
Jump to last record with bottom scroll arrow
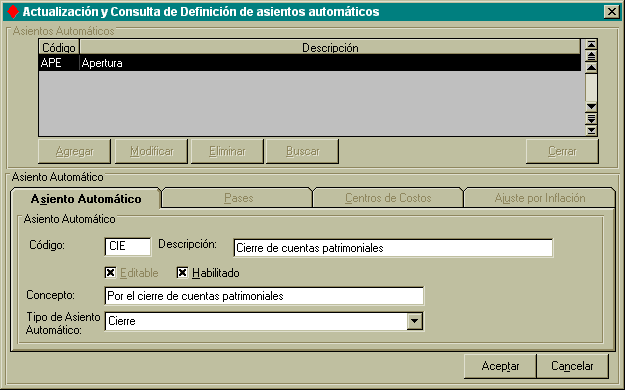[591, 130]
